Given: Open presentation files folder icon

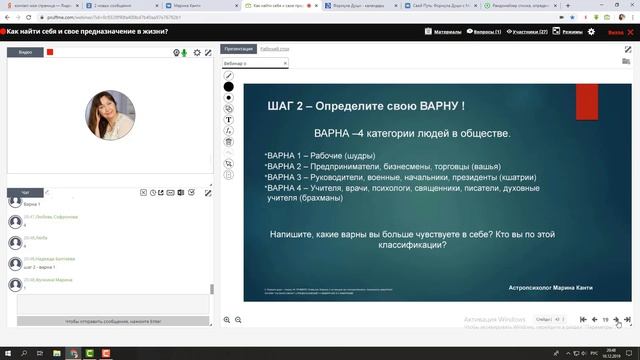Looking at the screenshot, I should [626, 61].
